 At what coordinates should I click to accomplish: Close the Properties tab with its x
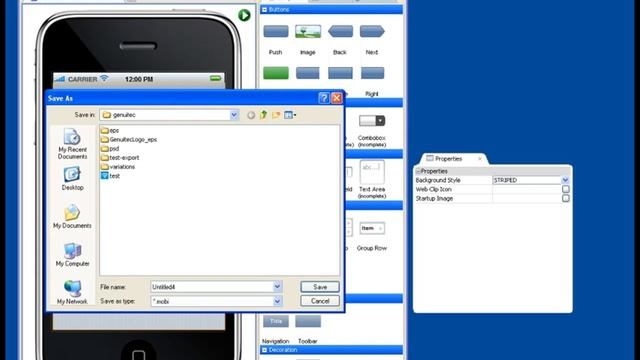(480, 158)
